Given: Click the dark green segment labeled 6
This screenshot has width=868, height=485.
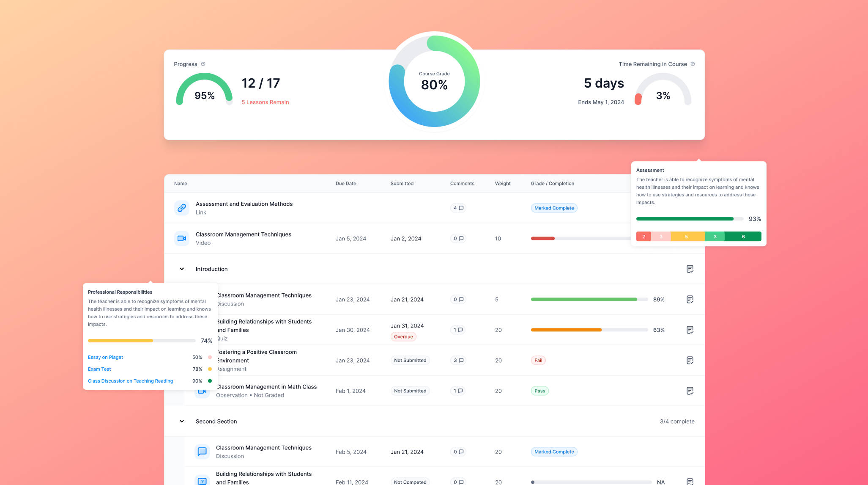Looking at the screenshot, I should [743, 237].
